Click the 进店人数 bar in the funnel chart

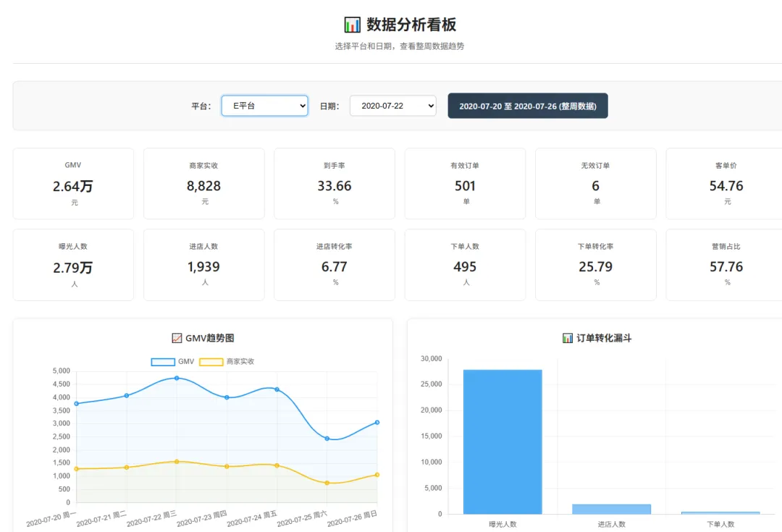tap(611, 509)
